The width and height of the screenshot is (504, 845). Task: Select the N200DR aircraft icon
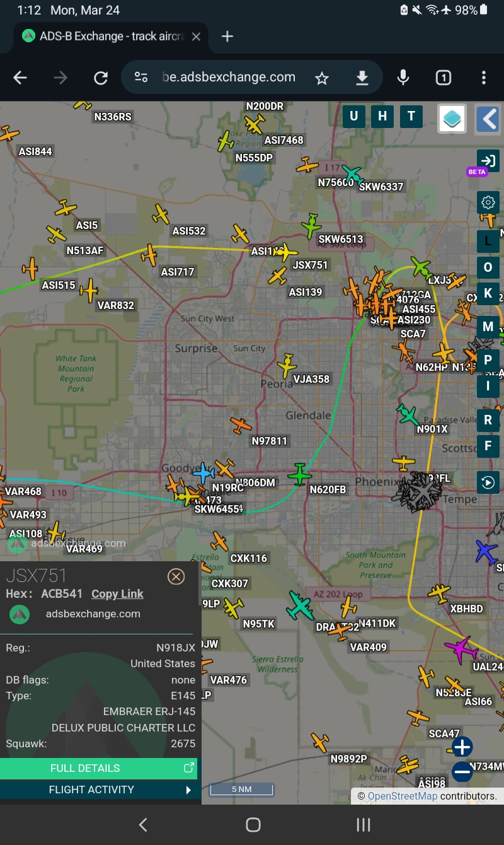[x=254, y=124]
